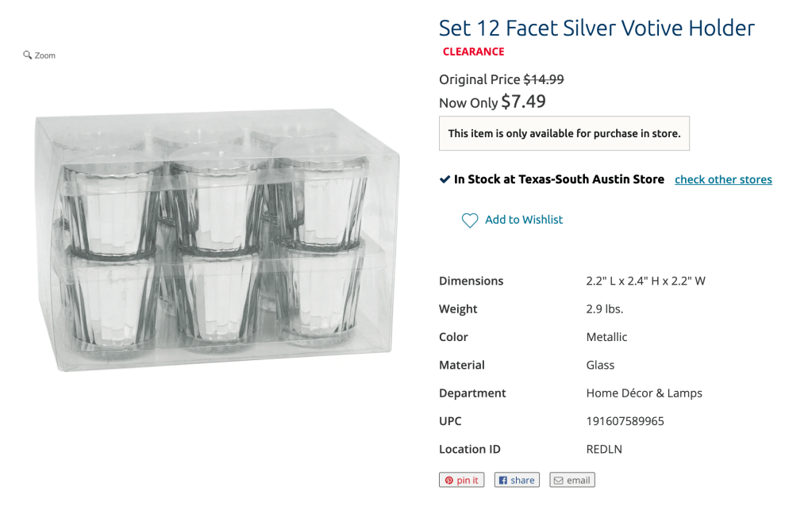This screenshot has height=529, width=812.
Task: Click the Home Décor & Lamps department value
Action: tap(644, 393)
